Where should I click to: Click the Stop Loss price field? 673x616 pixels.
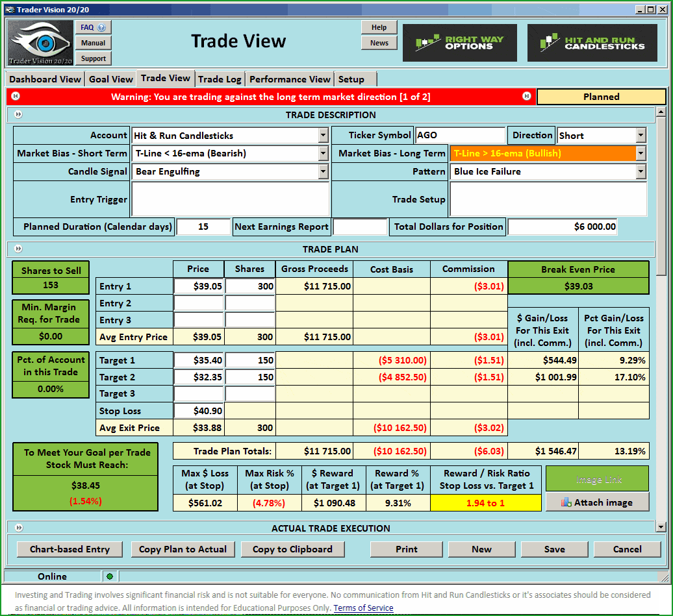(199, 410)
